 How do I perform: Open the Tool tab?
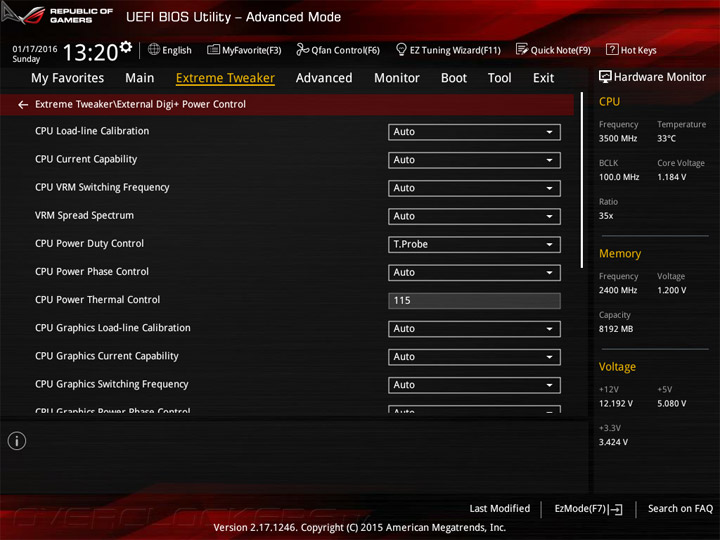pyautogui.click(x=499, y=78)
